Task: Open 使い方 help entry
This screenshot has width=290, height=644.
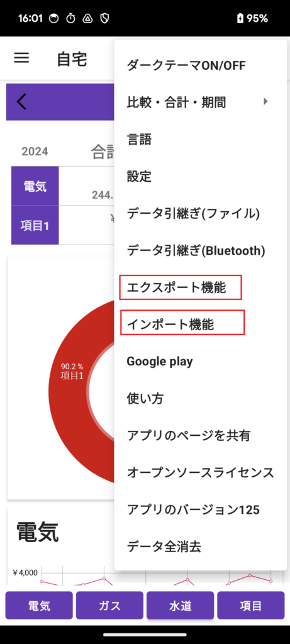Action: (200, 398)
